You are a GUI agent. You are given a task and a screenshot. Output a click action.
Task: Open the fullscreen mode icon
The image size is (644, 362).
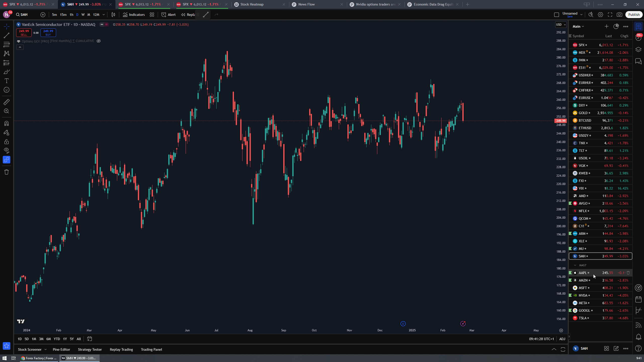610,15
